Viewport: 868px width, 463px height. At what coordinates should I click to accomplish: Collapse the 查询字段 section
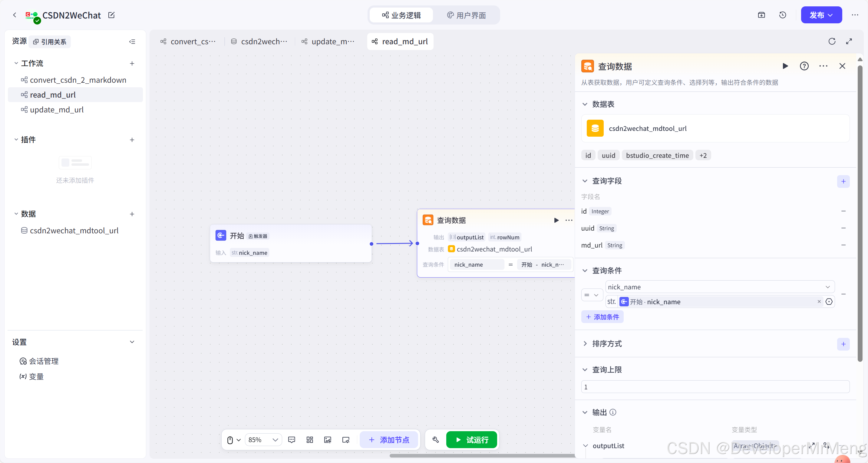point(585,181)
